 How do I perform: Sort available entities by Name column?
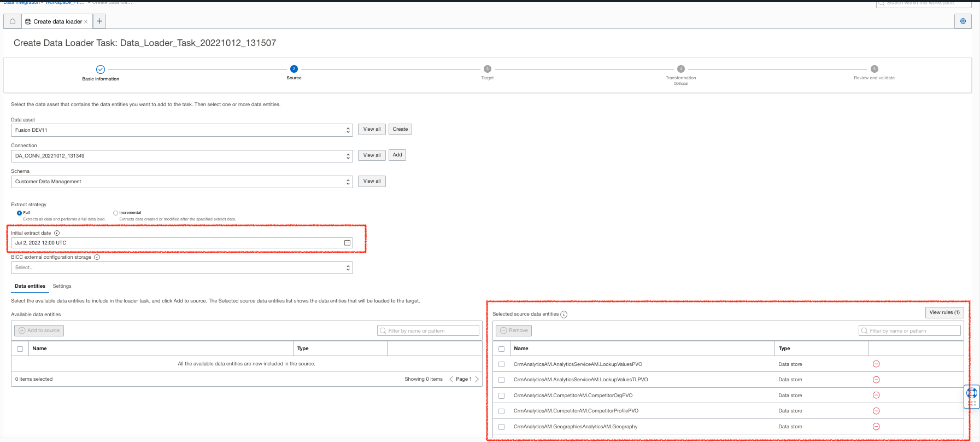[x=39, y=348]
